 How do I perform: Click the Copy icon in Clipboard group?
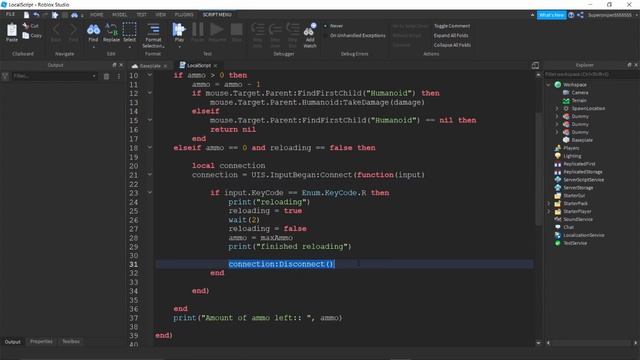click(x=26, y=36)
